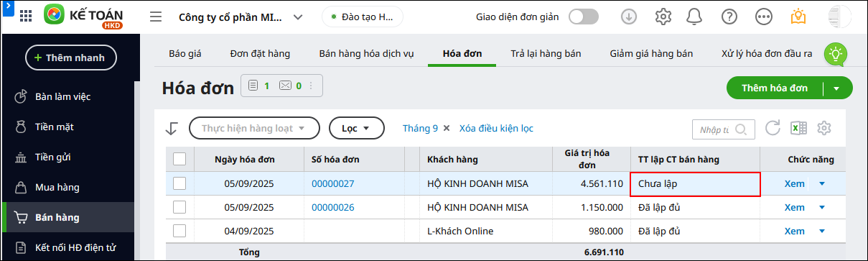Open invoice number 00000027 link
The height and width of the screenshot is (261, 868).
tap(333, 183)
